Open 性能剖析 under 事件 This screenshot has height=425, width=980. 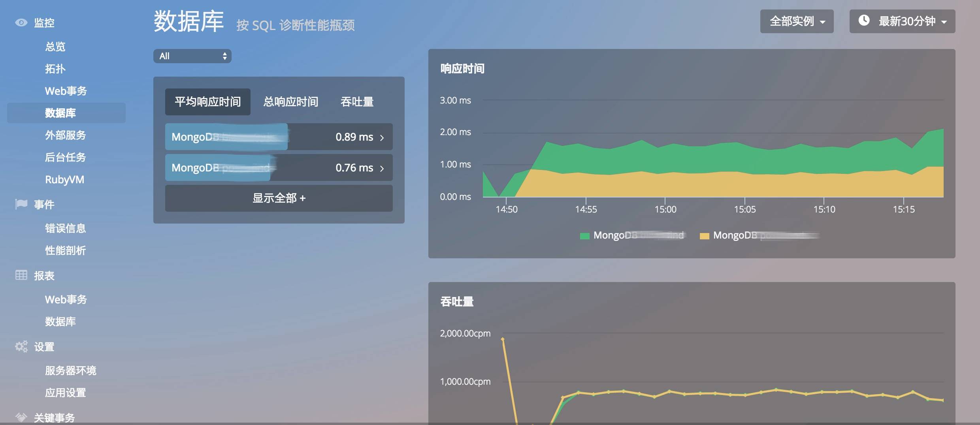point(66,250)
